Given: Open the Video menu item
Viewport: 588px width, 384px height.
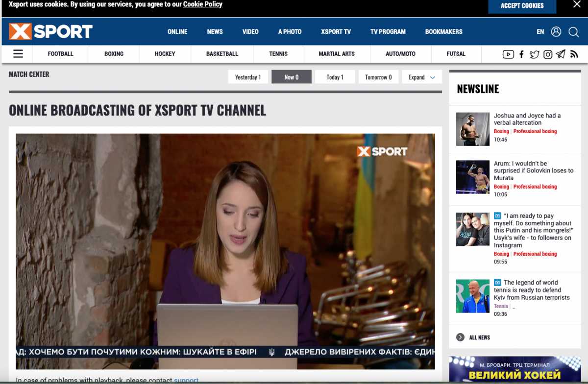Looking at the screenshot, I should (x=250, y=31).
